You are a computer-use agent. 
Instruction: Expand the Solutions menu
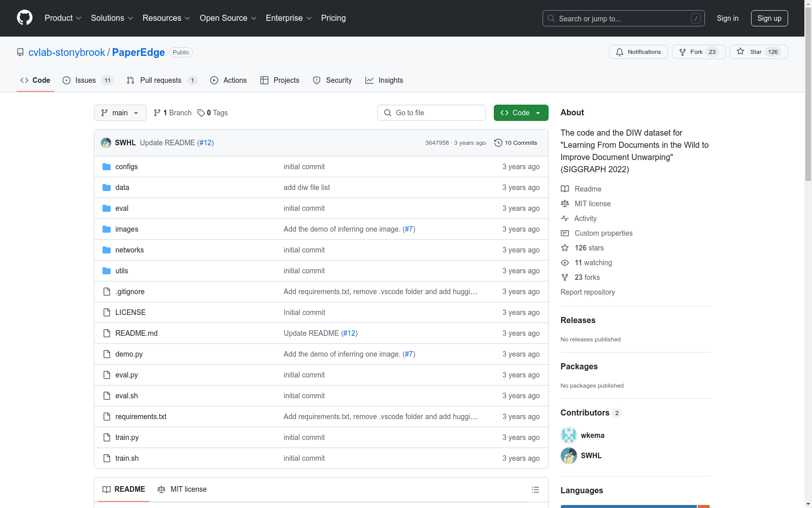(112, 18)
